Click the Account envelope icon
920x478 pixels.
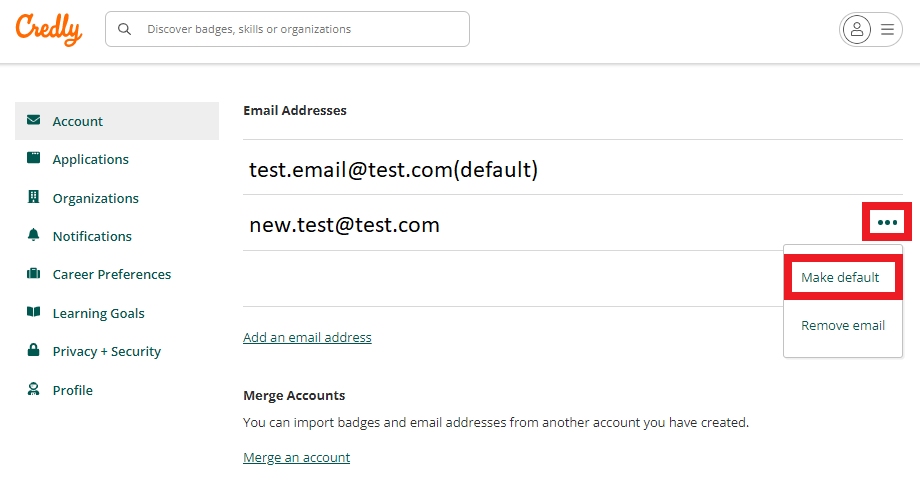[33, 120]
